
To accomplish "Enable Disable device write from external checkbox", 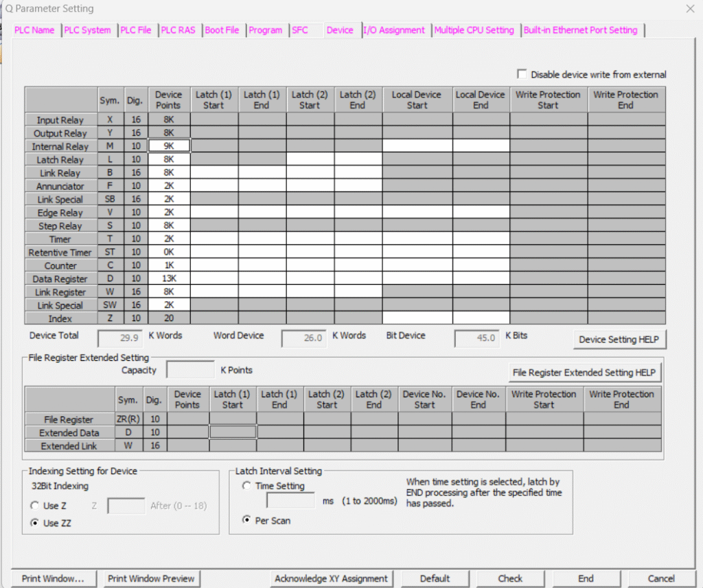I will coord(522,74).
